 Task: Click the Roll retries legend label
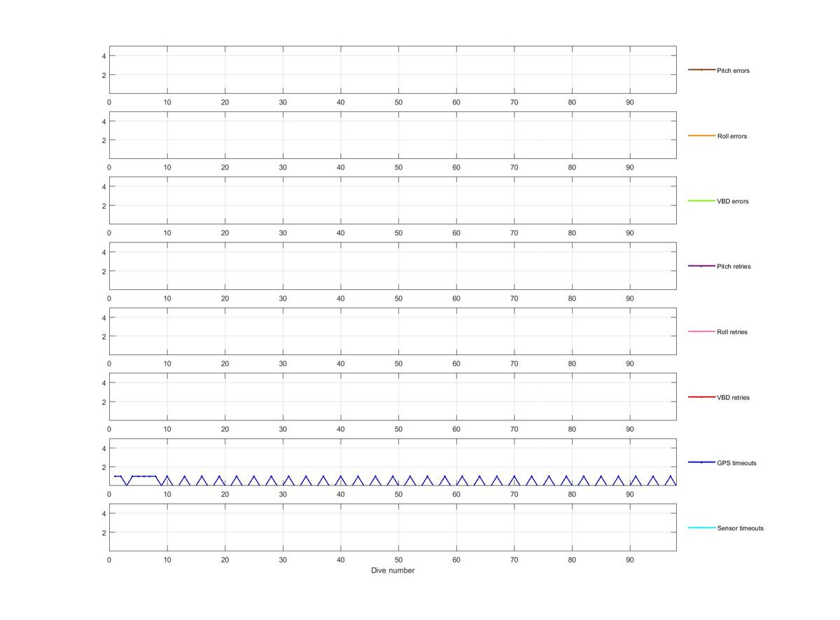[732, 332]
